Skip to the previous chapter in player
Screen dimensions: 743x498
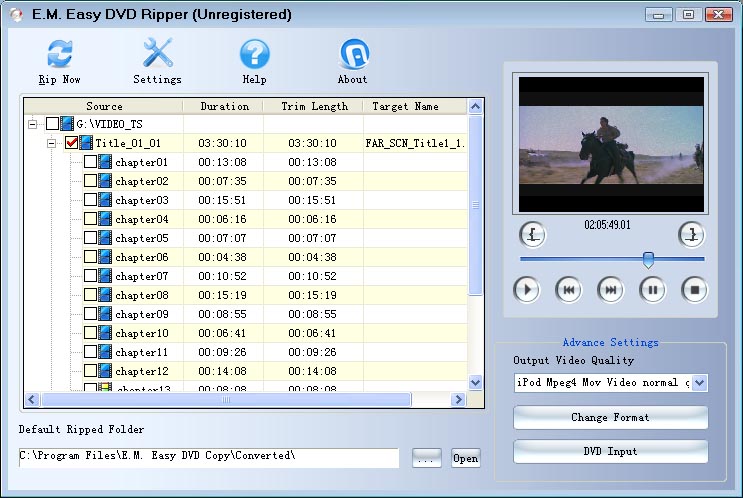click(x=568, y=290)
